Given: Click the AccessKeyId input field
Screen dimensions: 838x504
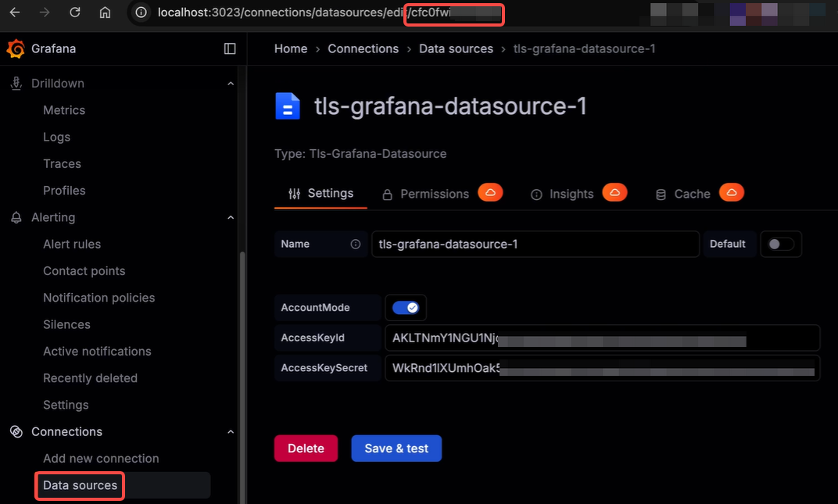Looking at the screenshot, I should (x=602, y=338).
